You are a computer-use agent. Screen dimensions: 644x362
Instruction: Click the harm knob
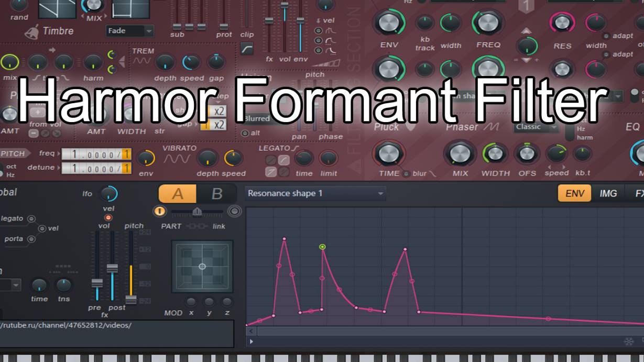coord(93,62)
